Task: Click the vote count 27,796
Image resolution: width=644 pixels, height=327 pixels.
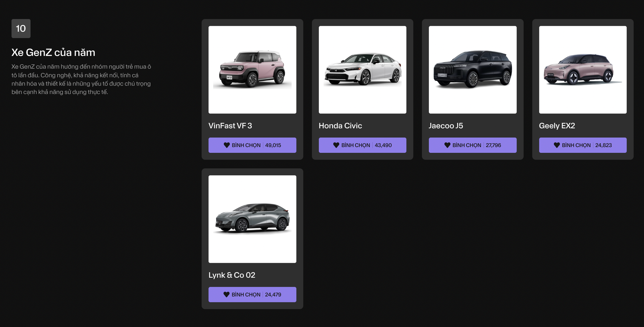Action: (x=493, y=145)
